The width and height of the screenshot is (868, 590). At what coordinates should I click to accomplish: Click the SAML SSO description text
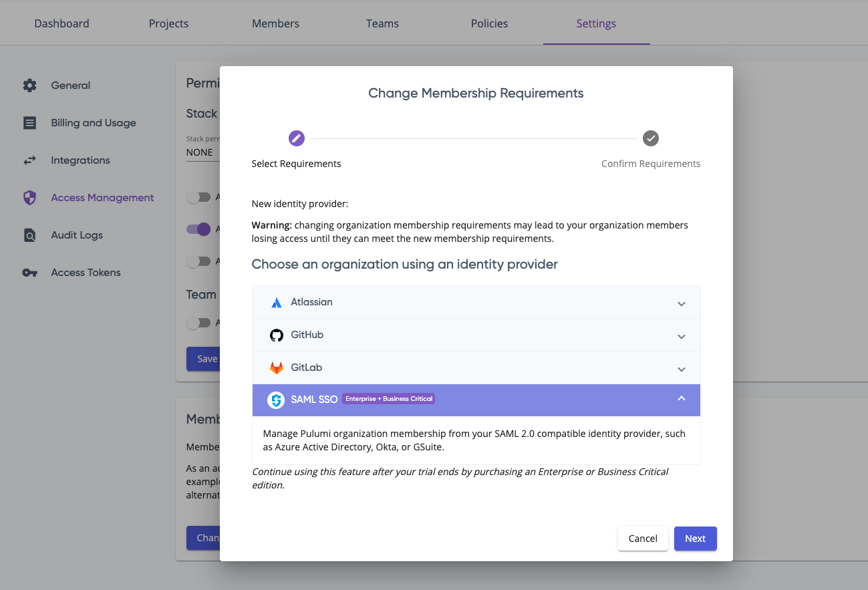tap(474, 440)
